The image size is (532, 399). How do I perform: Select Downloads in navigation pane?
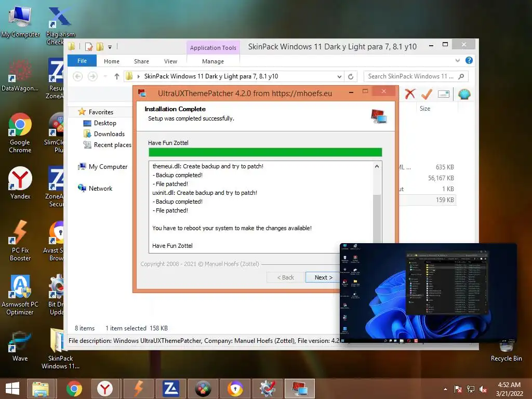pos(109,134)
